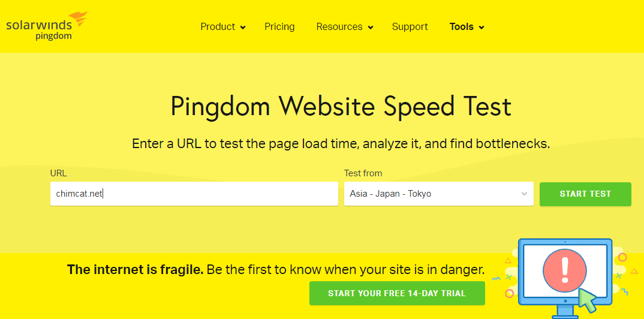Open the Product menu
The width and height of the screenshot is (644, 319).
pos(222,27)
